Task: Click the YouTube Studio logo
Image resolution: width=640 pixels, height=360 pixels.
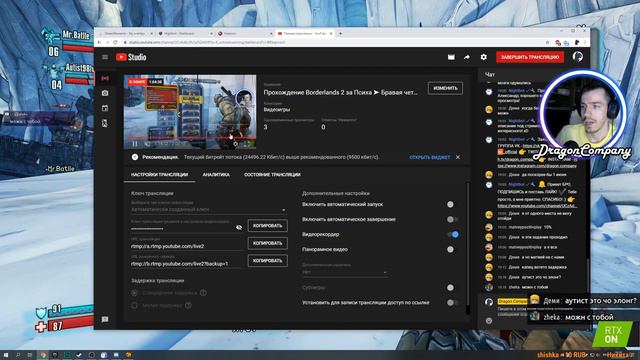Action: [x=131, y=57]
